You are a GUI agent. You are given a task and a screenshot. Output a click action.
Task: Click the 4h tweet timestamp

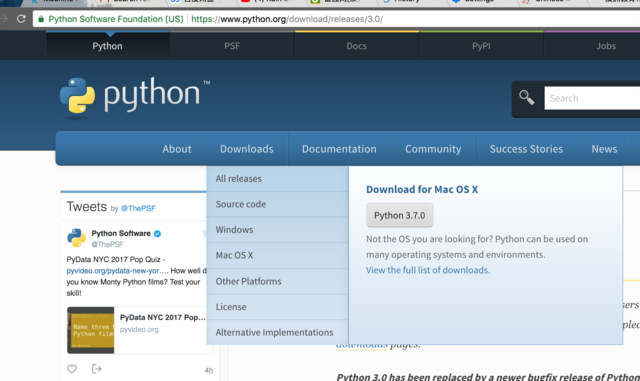coord(209,370)
